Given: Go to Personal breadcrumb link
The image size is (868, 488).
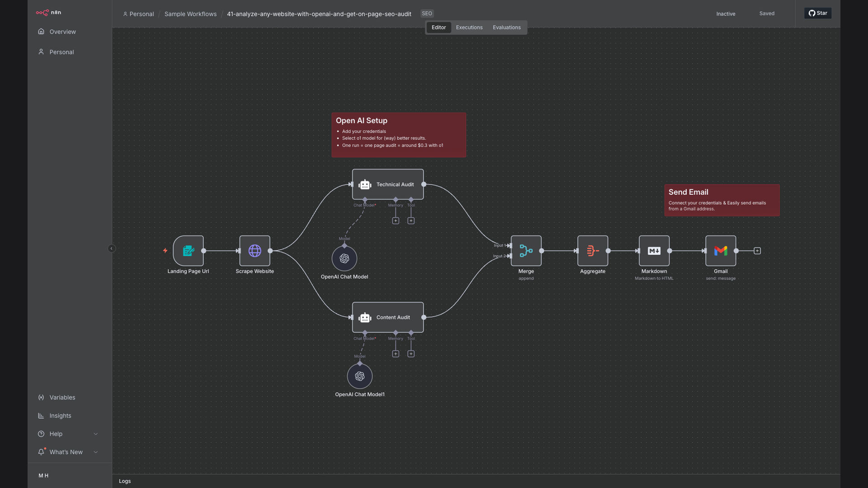Looking at the screenshot, I should pyautogui.click(x=138, y=14).
